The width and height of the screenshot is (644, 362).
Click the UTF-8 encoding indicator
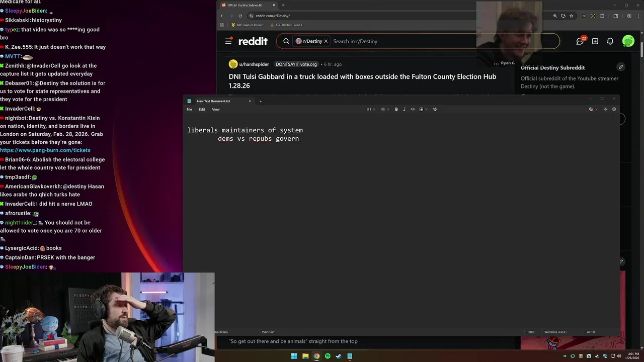pyautogui.click(x=591, y=332)
